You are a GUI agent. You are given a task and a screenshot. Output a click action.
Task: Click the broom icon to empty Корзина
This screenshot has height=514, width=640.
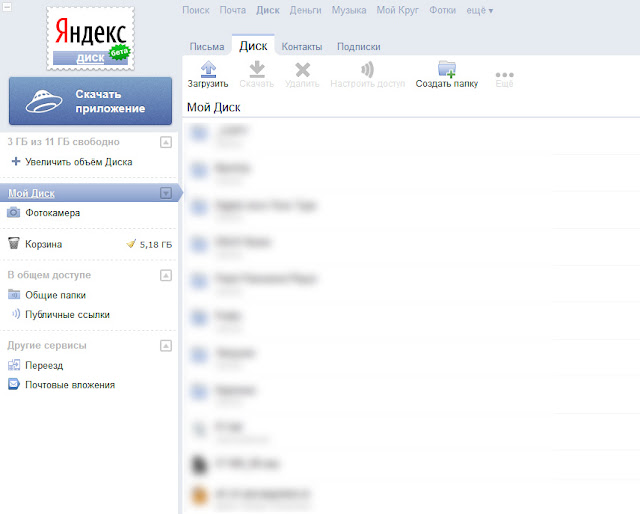pos(131,244)
